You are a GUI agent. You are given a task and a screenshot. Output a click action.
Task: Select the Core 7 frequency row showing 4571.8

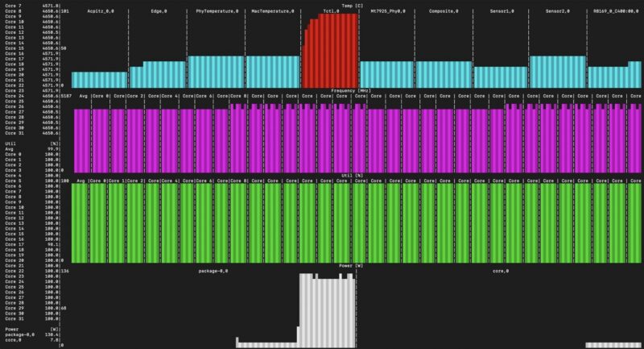click(x=31, y=6)
